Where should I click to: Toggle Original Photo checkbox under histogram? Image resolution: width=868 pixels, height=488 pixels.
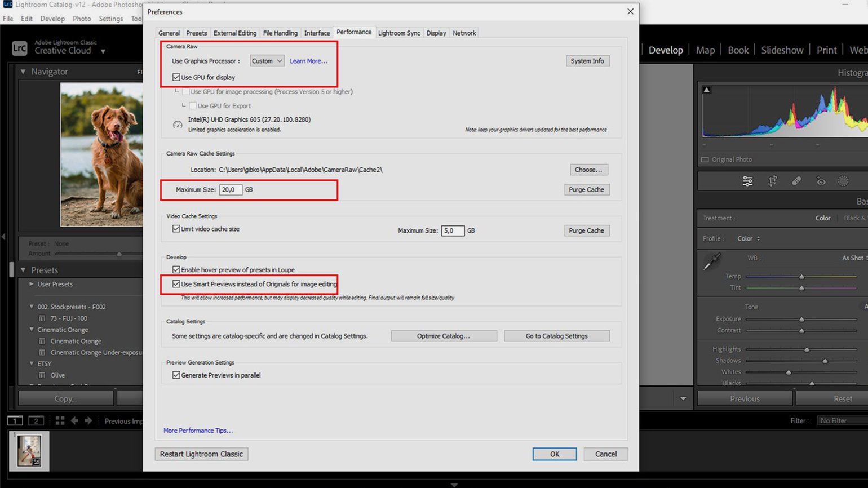pyautogui.click(x=705, y=159)
